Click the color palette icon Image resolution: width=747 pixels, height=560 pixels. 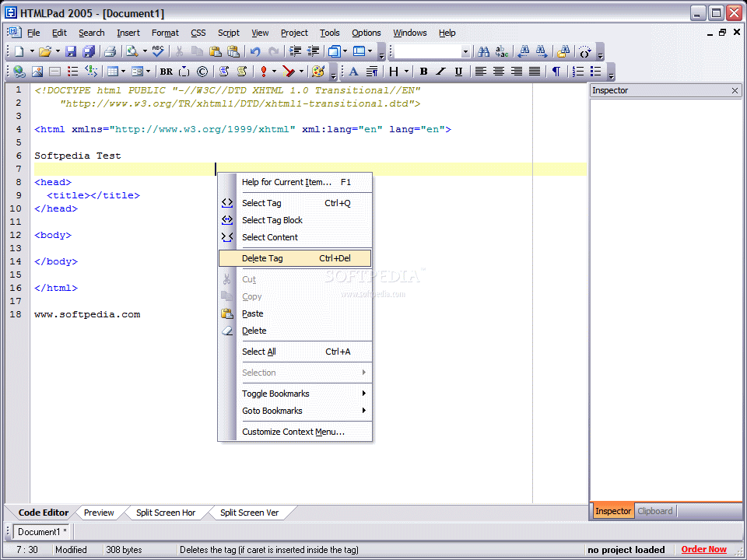317,72
